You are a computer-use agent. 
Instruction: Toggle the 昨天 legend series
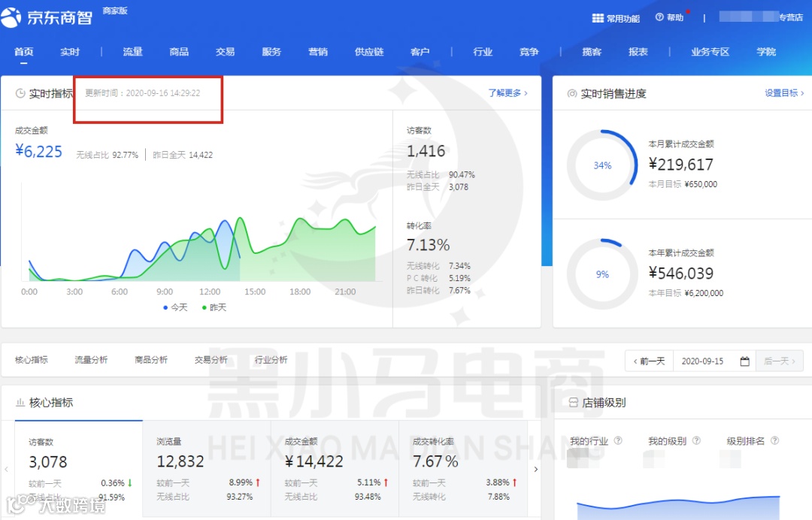click(214, 307)
